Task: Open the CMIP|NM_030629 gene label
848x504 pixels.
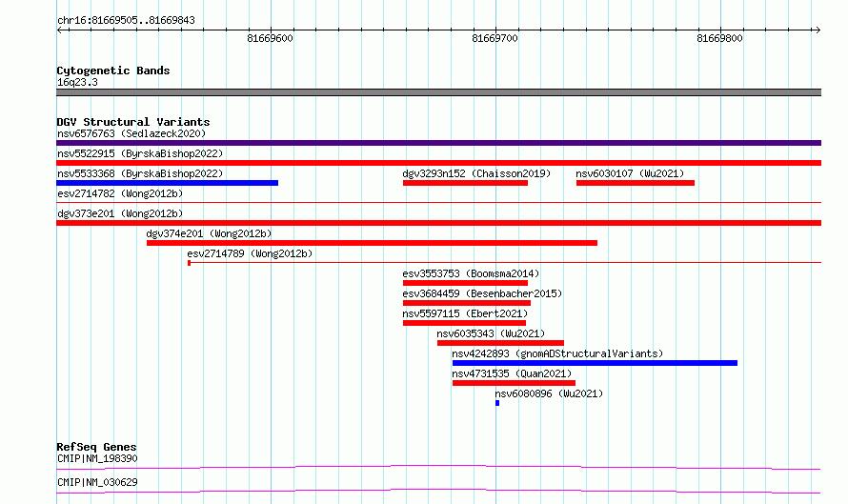Action: 97,482
